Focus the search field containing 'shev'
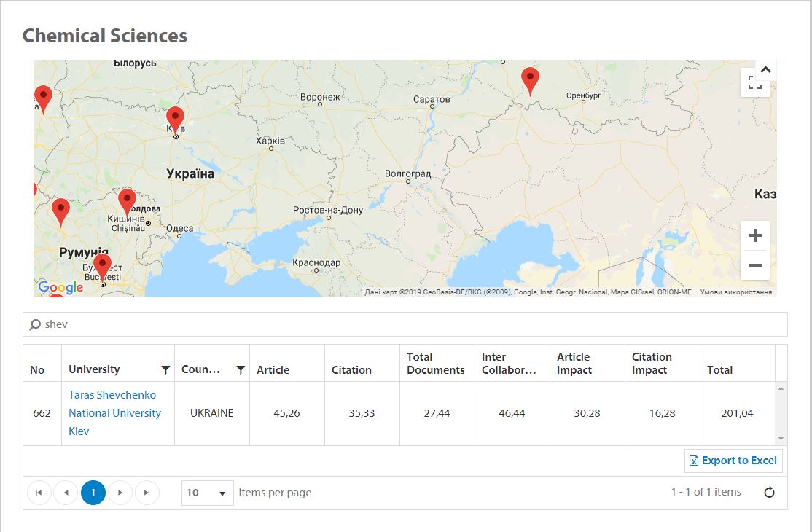 point(405,324)
